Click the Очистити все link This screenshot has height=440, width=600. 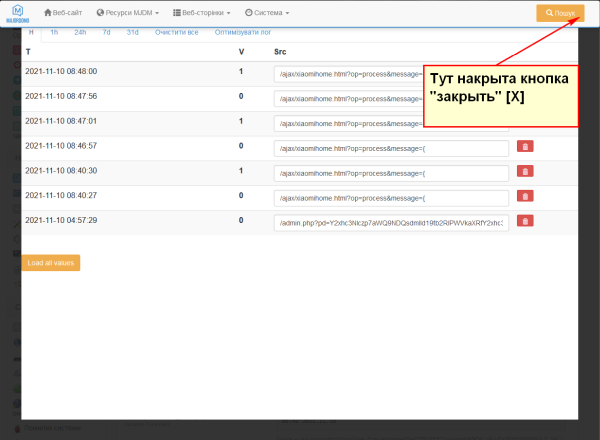176,32
